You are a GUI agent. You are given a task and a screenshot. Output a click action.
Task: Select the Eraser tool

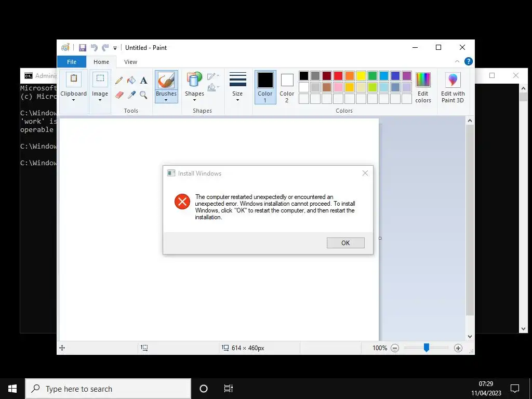click(119, 95)
